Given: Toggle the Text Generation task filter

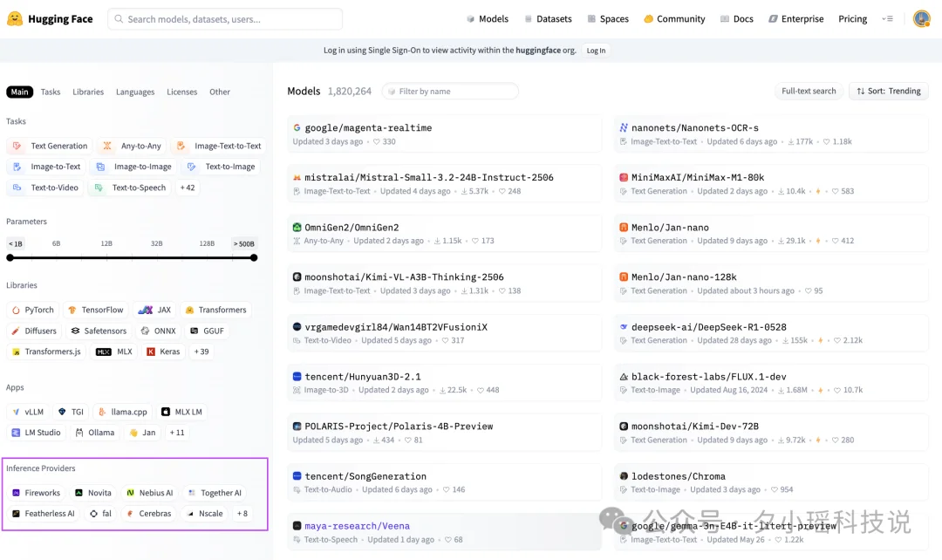Looking at the screenshot, I should tap(50, 146).
